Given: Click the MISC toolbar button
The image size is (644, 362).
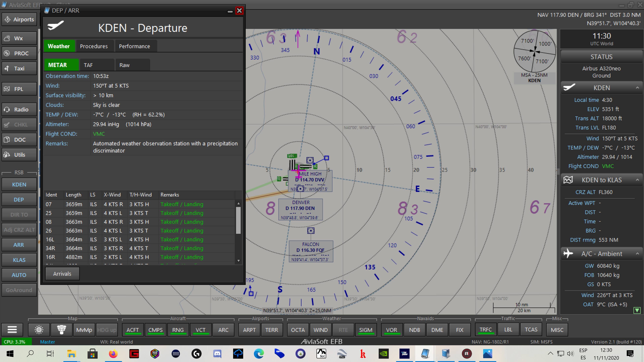Looking at the screenshot, I should pyautogui.click(x=557, y=330).
